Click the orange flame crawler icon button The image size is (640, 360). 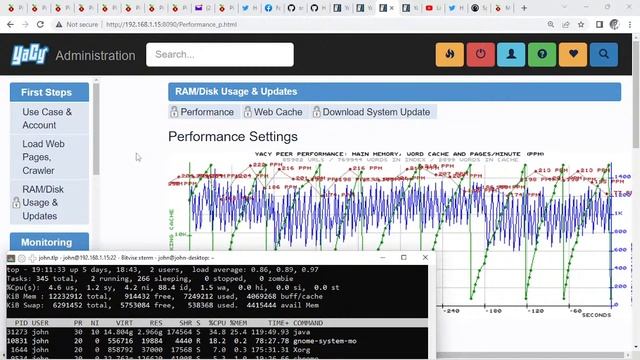click(449, 54)
